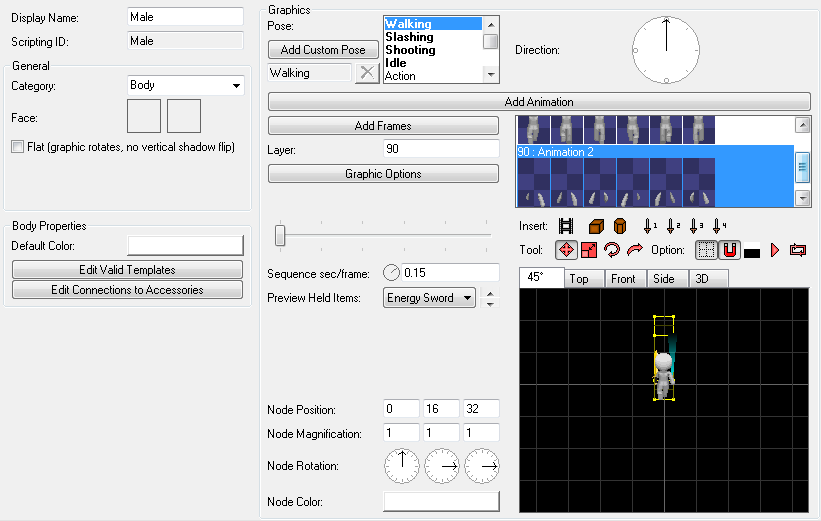Image resolution: width=821 pixels, height=521 pixels.
Task: Select the circular rotate tool
Action: click(612, 250)
